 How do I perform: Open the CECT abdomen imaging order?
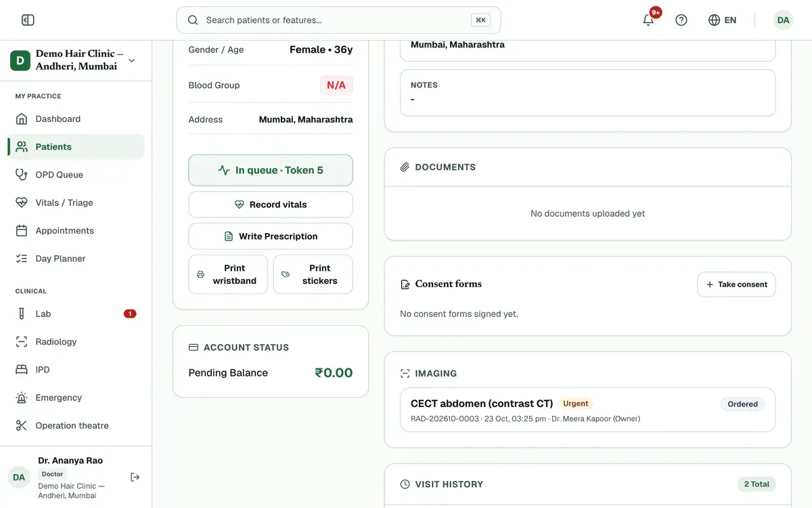(x=587, y=410)
